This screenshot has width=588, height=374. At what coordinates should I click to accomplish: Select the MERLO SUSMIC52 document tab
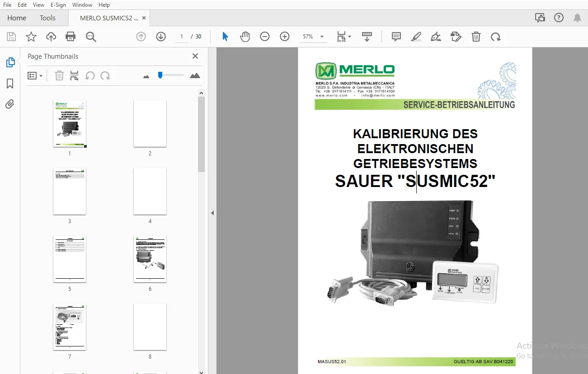[109, 18]
